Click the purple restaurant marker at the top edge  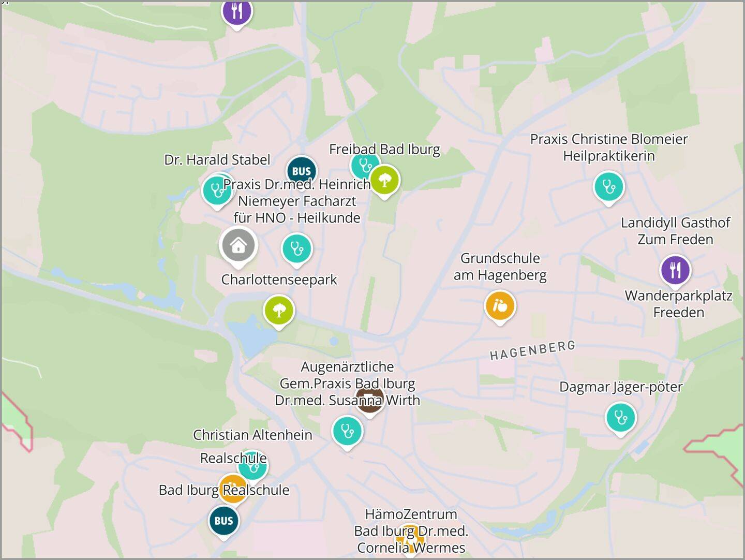click(237, 11)
